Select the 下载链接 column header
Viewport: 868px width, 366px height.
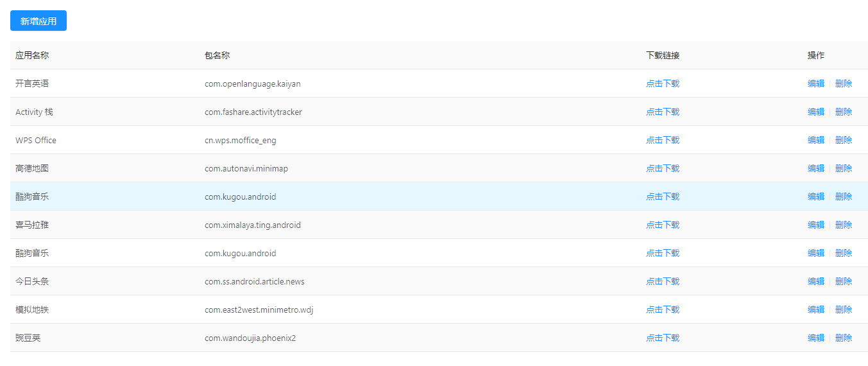pyautogui.click(x=663, y=55)
